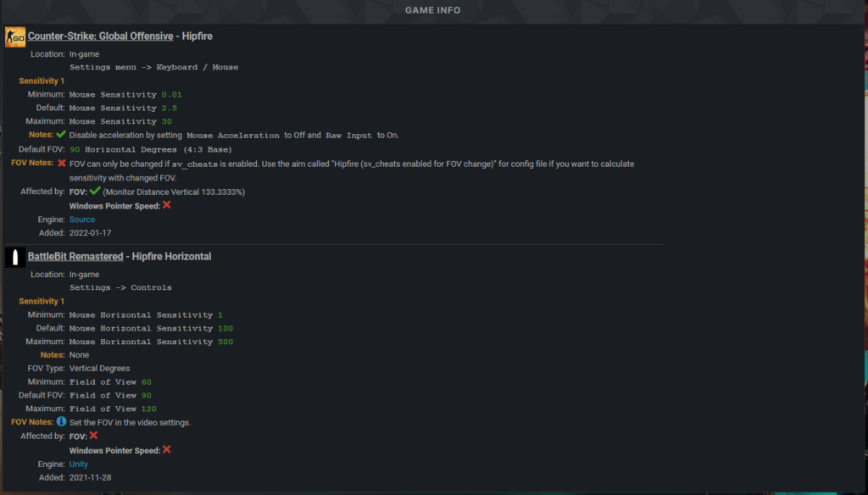Click red X after BattleBit FOV affected
868x495 pixels.
tap(93, 435)
